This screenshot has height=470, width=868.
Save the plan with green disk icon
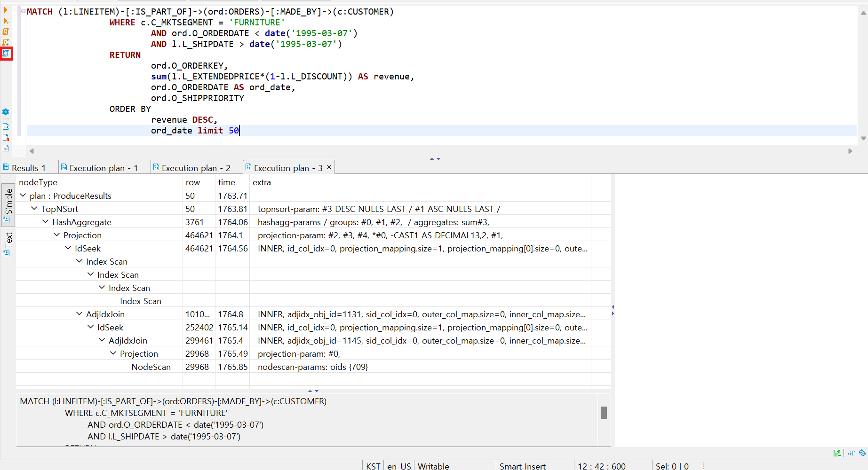[837, 453]
